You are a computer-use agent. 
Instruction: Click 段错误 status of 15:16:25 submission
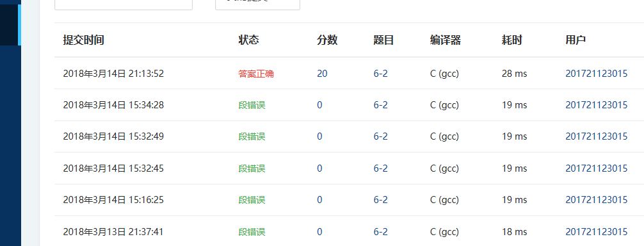(252, 200)
